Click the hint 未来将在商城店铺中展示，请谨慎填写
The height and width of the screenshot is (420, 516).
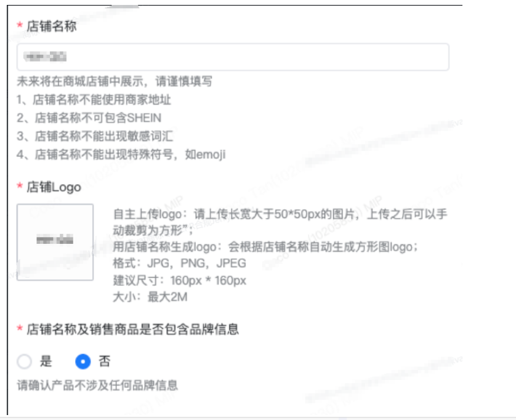tap(115, 81)
